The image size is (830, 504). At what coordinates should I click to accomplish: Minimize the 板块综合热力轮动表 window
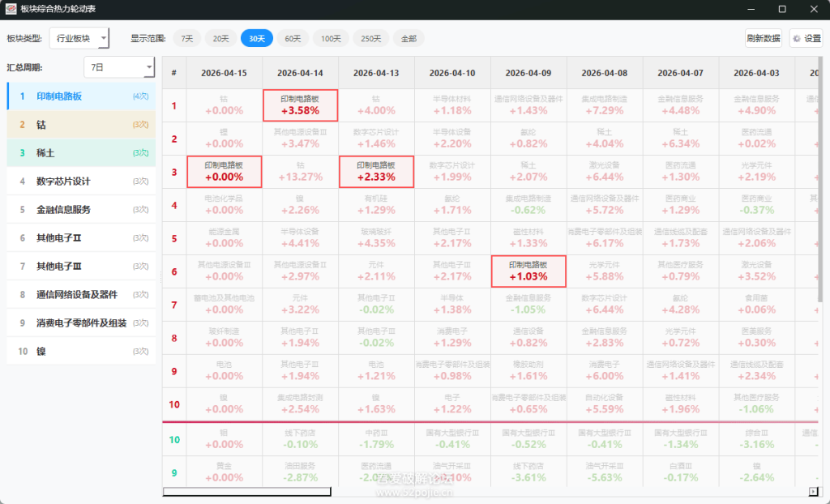click(x=751, y=9)
